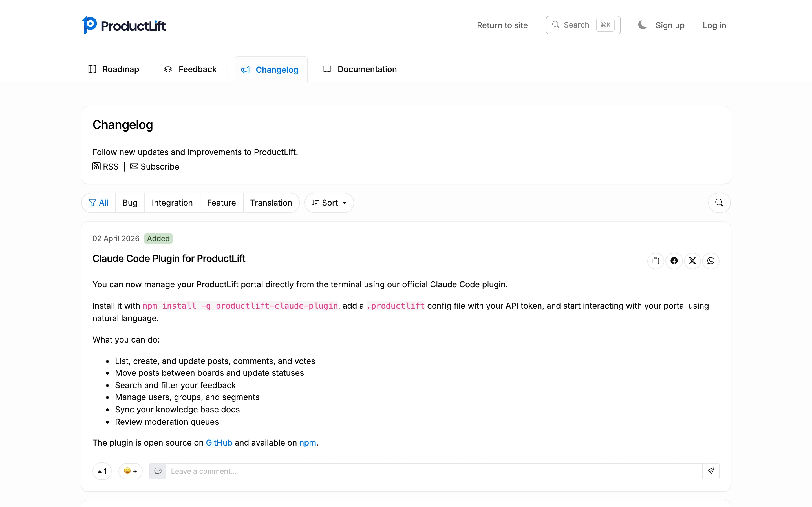Share the update on Facebook
Screen dimensions: 812x507
click(x=674, y=261)
